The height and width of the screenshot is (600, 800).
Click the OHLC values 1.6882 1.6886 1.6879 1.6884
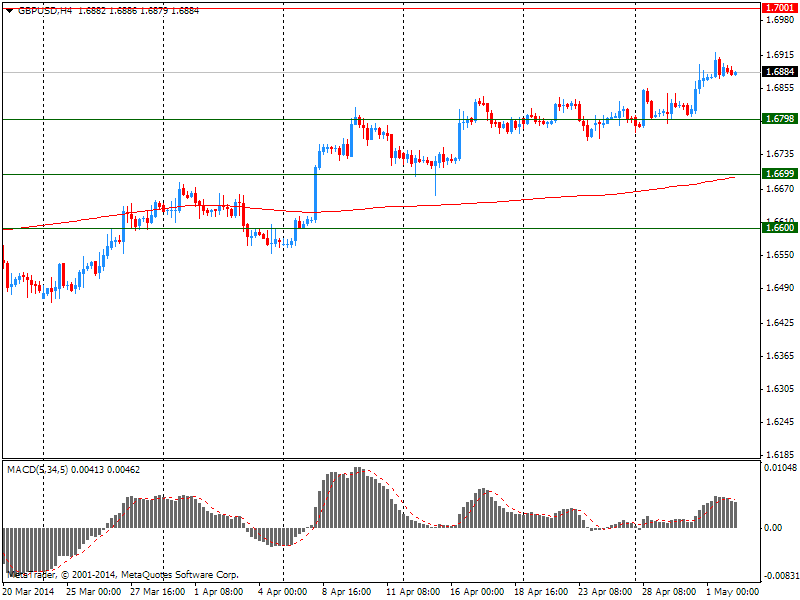138,11
